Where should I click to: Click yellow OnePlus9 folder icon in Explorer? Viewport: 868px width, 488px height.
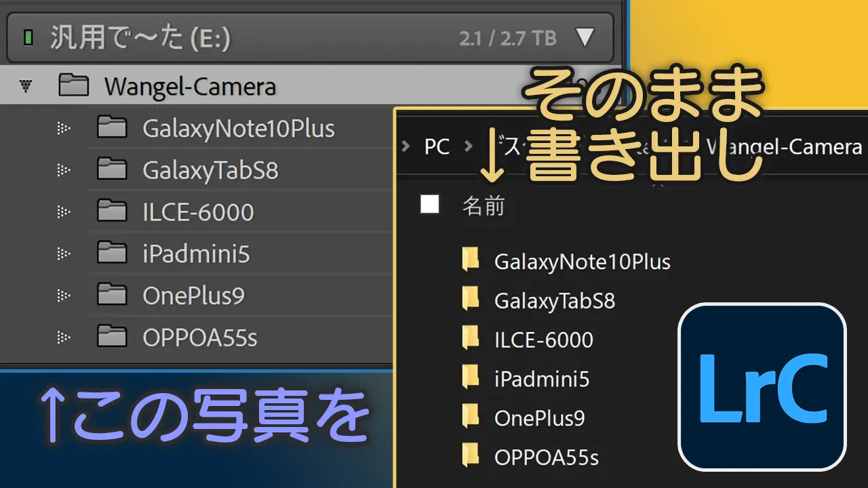point(470,417)
